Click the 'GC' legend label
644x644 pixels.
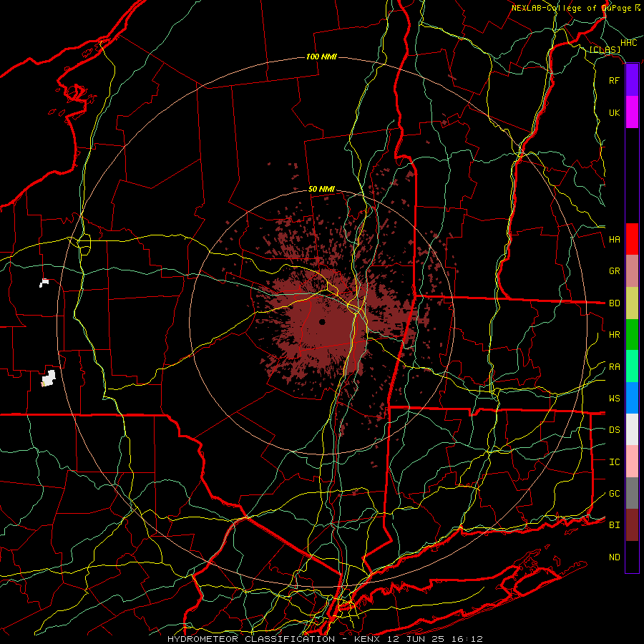coord(614,494)
